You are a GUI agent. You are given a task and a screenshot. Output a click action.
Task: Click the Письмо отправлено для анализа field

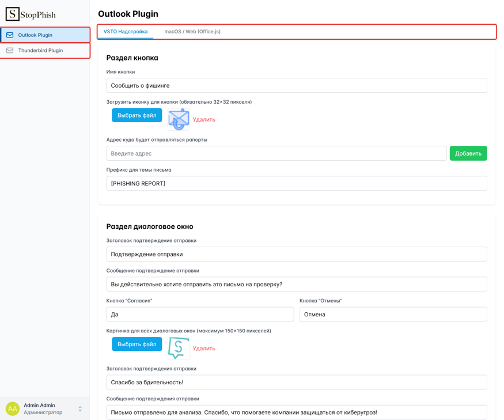tap(297, 413)
